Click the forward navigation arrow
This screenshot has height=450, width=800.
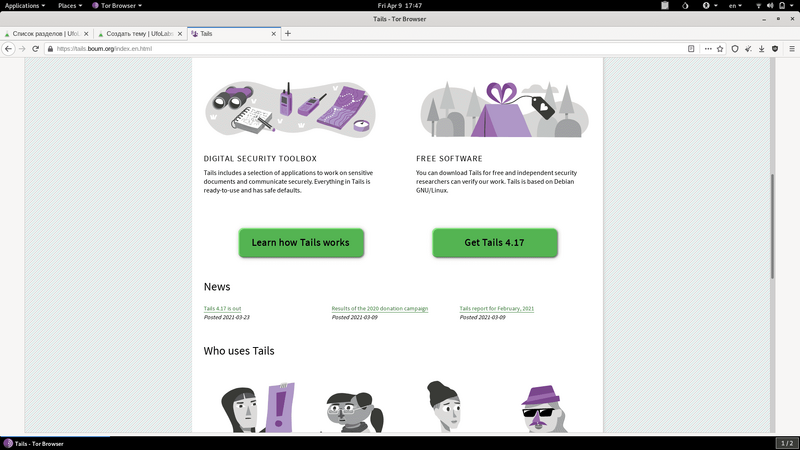coord(22,48)
